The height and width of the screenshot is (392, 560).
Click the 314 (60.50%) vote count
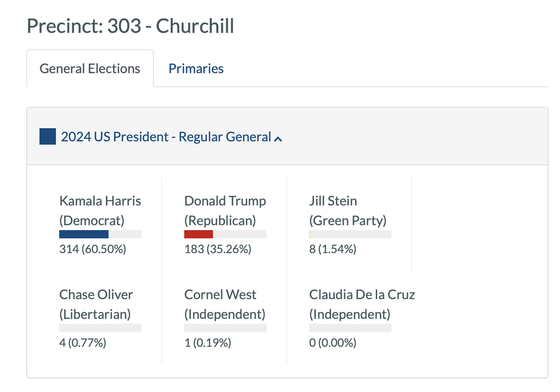pyautogui.click(x=93, y=249)
